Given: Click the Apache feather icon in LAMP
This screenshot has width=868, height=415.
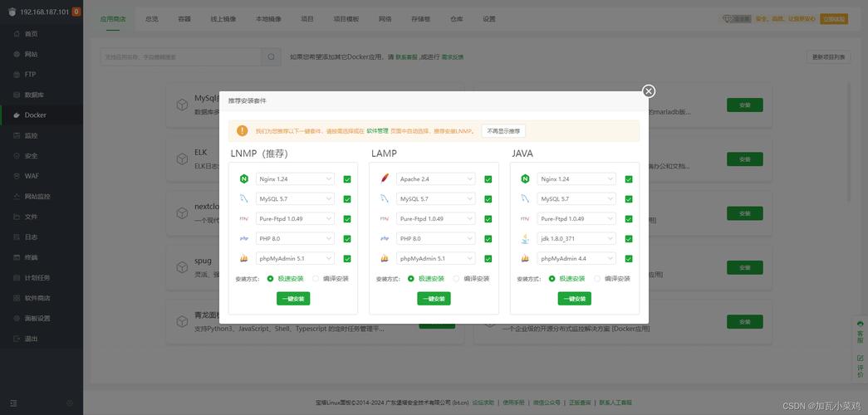Looking at the screenshot, I should tap(385, 178).
